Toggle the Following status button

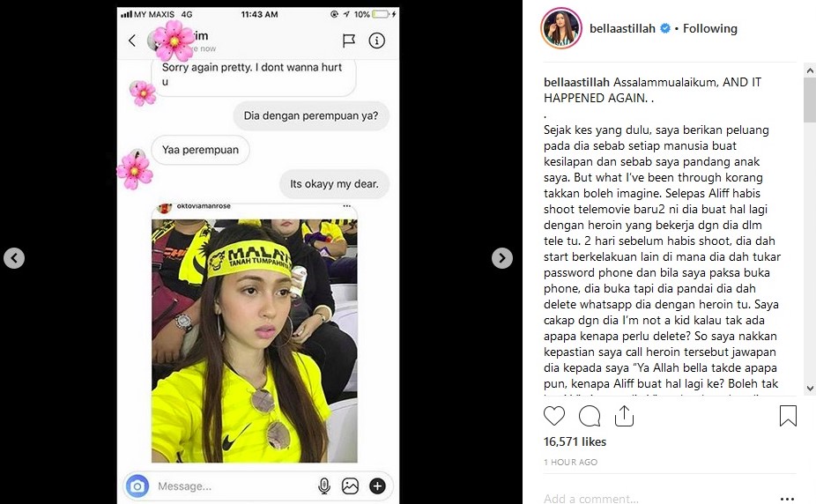coord(710,28)
